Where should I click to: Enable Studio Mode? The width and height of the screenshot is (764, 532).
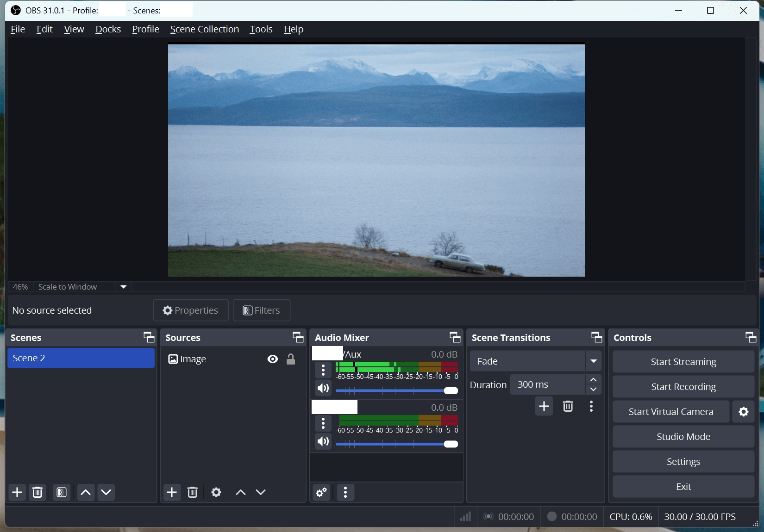tap(683, 436)
